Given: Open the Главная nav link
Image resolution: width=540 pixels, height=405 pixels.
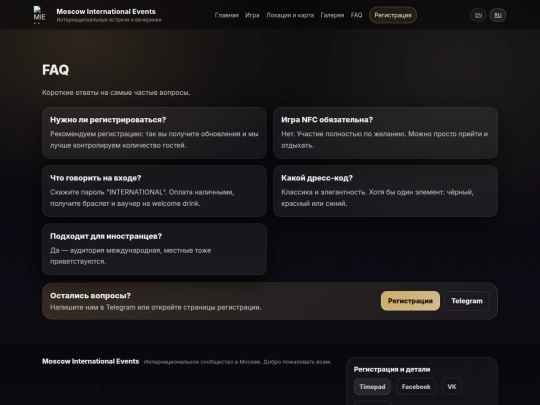Looking at the screenshot, I should tap(226, 15).
